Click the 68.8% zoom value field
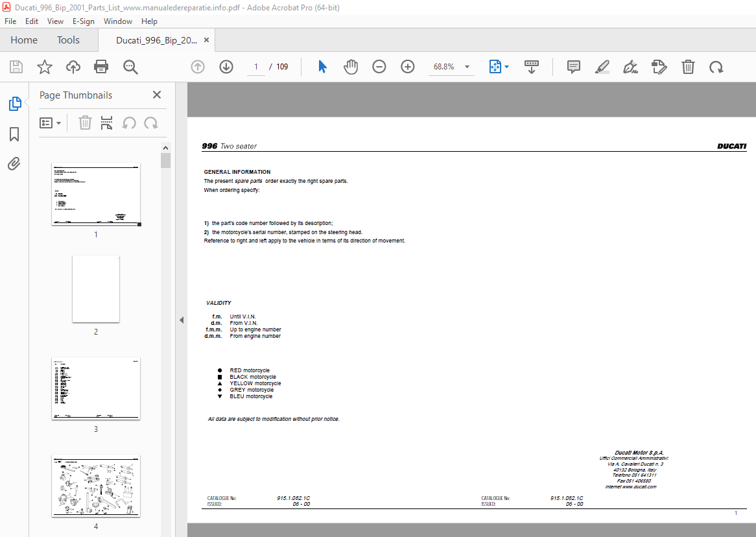This screenshot has width=756, height=537. 443,67
